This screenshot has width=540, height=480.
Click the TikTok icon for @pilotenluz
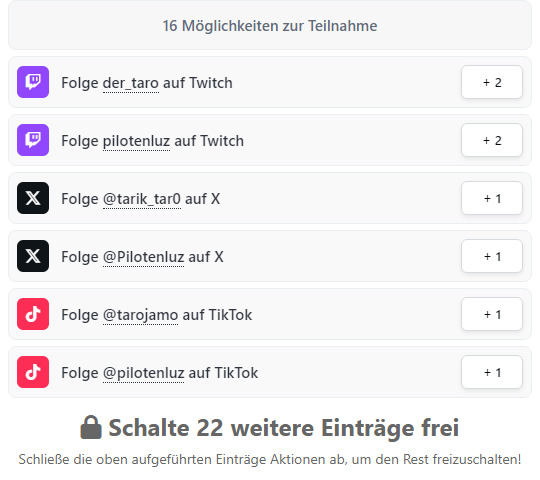33,372
